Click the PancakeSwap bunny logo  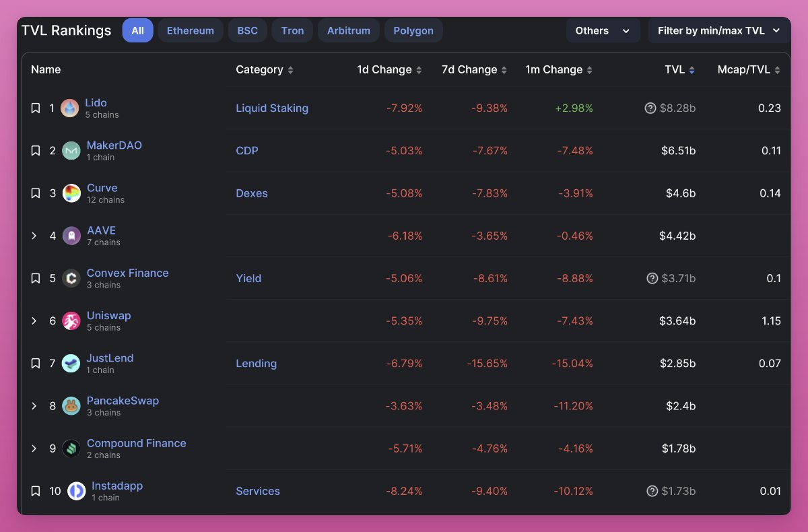(x=71, y=406)
